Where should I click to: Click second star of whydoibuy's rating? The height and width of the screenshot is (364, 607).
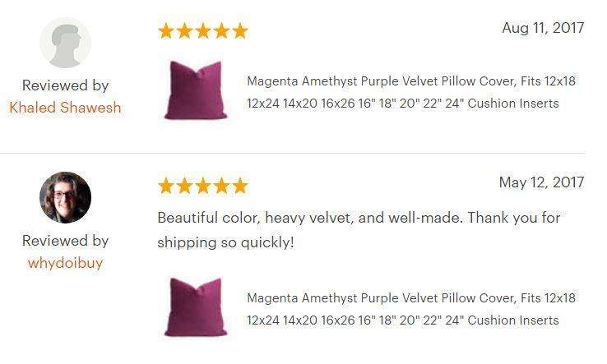click(x=184, y=186)
